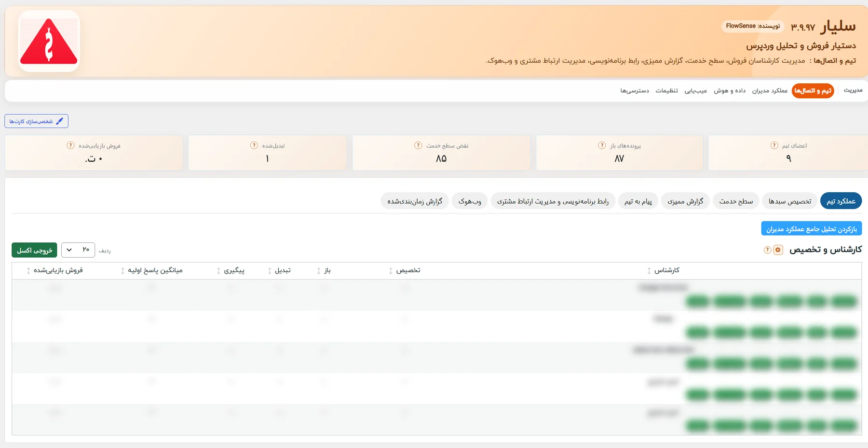Switch to عملکرد مدیران tab

coord(770,91)
